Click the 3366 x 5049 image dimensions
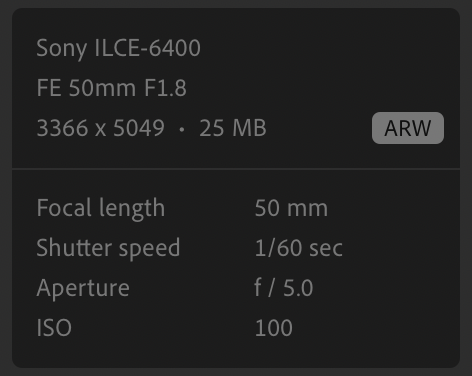 pyautogui.click(x=101, y=128)
